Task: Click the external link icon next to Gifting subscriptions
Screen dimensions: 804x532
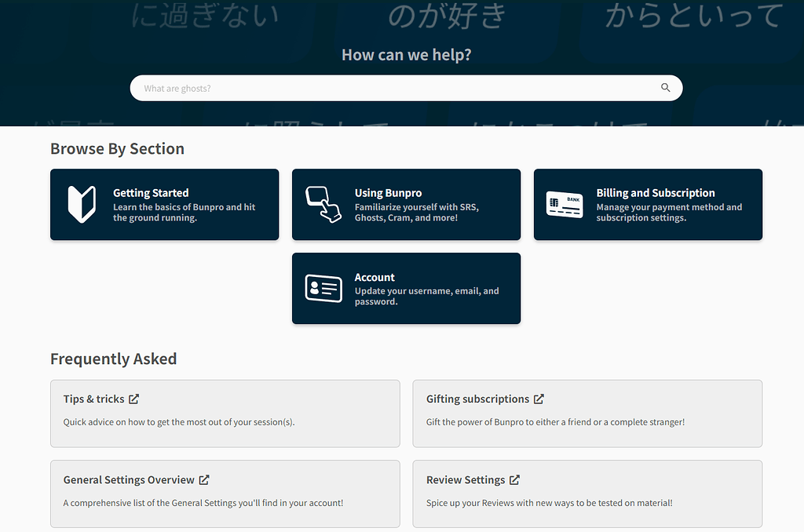Action: pos(538,399)
